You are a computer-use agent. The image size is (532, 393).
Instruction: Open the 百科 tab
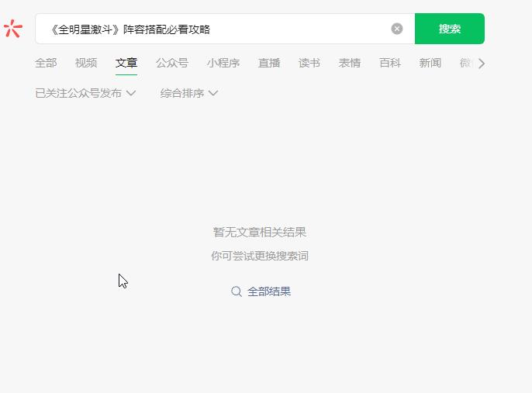390,63
